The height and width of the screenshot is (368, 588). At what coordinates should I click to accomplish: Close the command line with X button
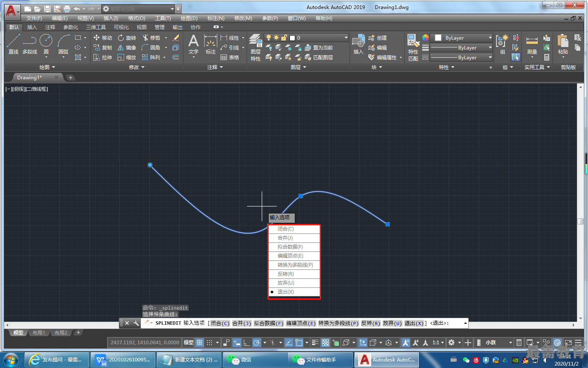[127, 323]
